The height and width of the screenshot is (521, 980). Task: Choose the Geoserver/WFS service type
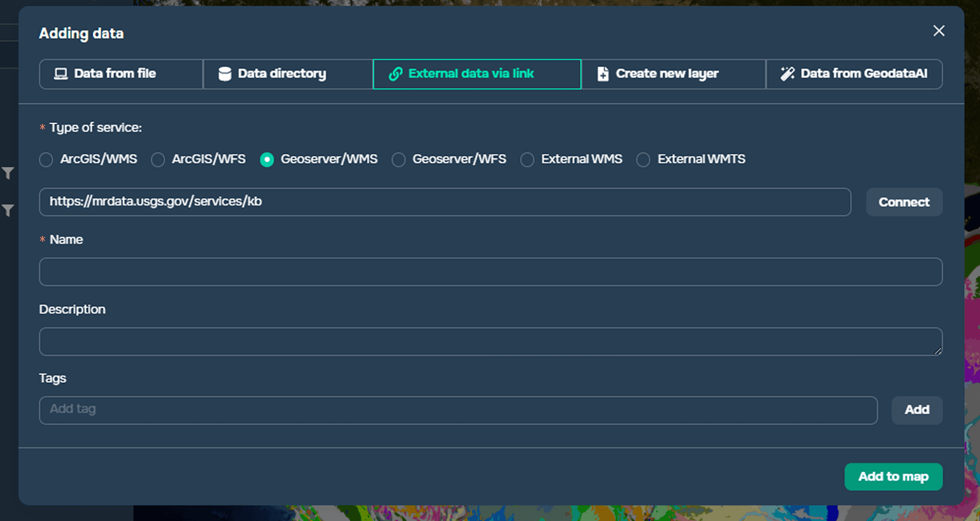point(398,159)
